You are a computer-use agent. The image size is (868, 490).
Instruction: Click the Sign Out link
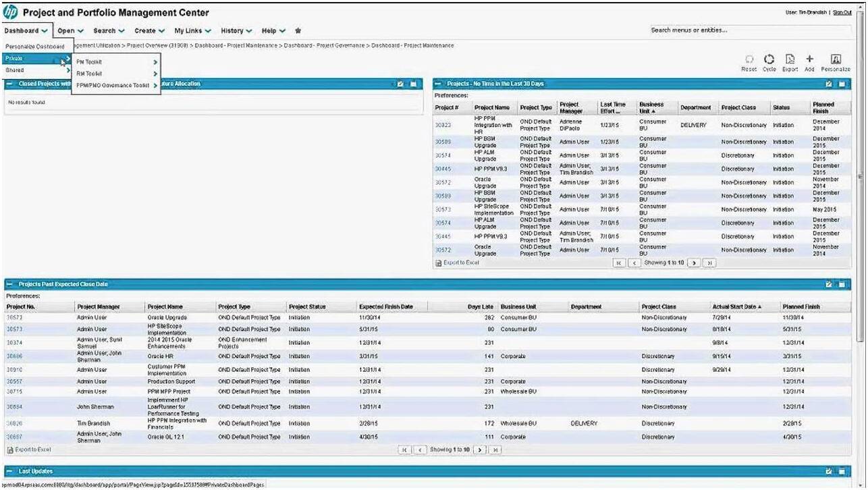pyautogui.click(x=842, y=12)
